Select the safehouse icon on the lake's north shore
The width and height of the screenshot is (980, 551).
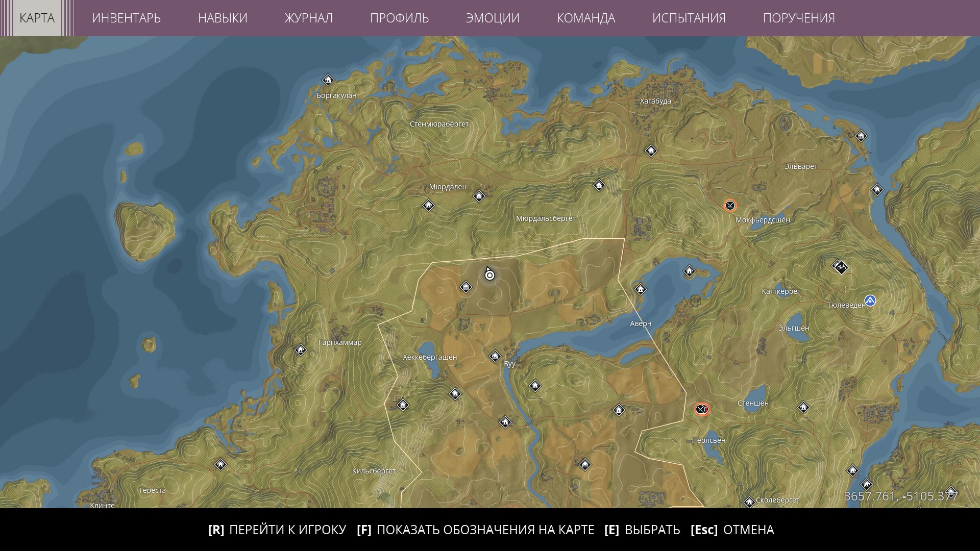pyautogui.click(x=689, y=271)
